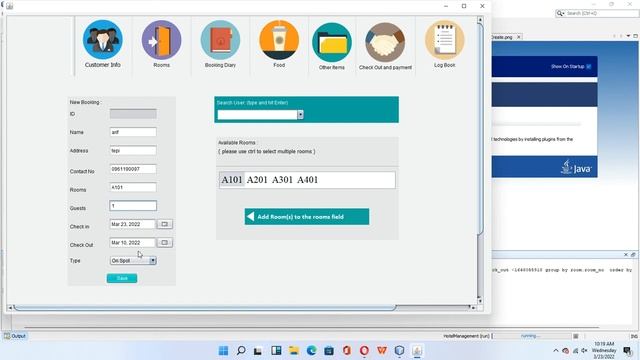640x360 pixels.
Task: Open WPS Office from the taskbar
Action: [x=382, y=351]
